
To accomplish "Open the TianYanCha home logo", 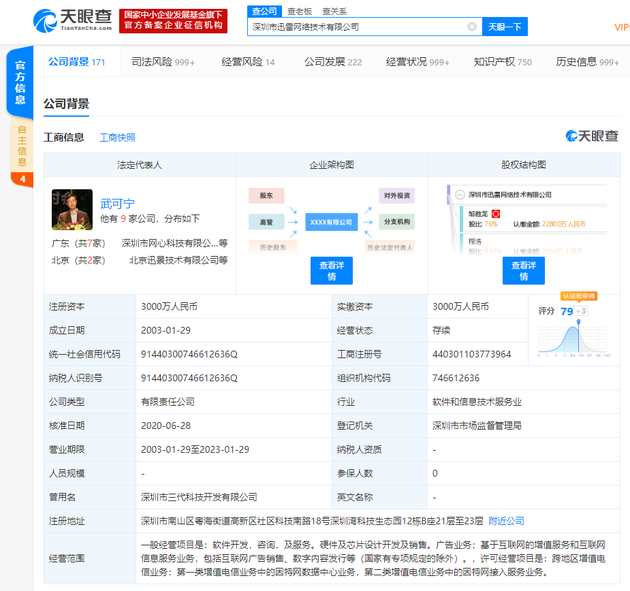I will tap(72, 20).
